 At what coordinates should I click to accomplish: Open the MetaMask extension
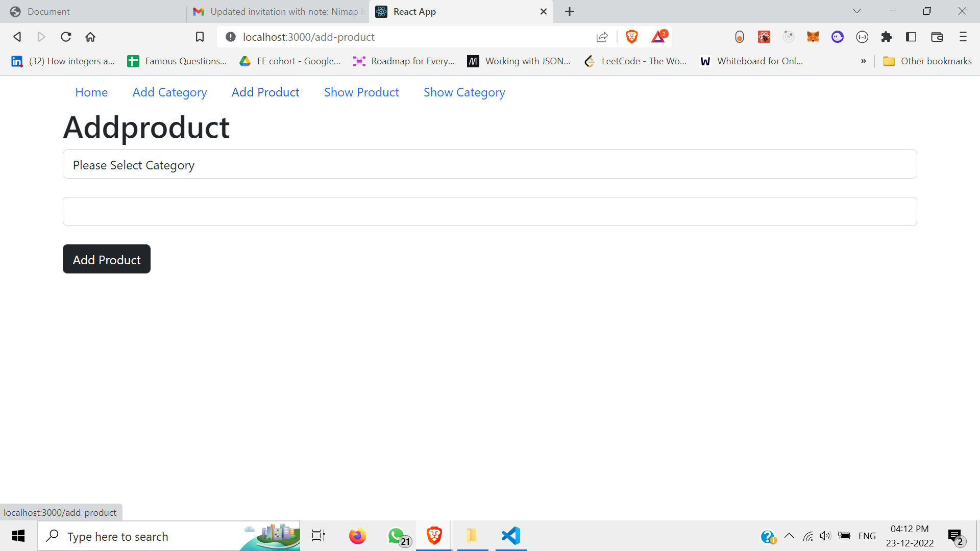point(813,37)
